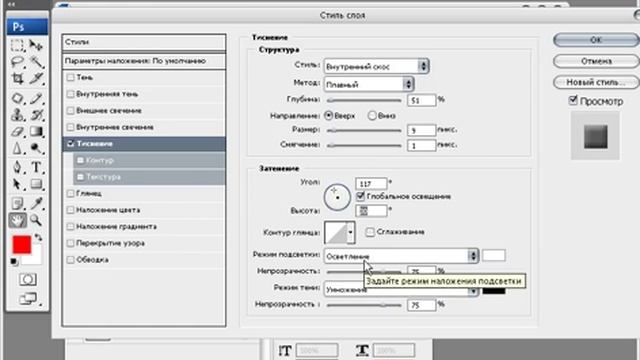Choose the Вверх direction radio button
The image size is (640, 360).
(329, 116)
